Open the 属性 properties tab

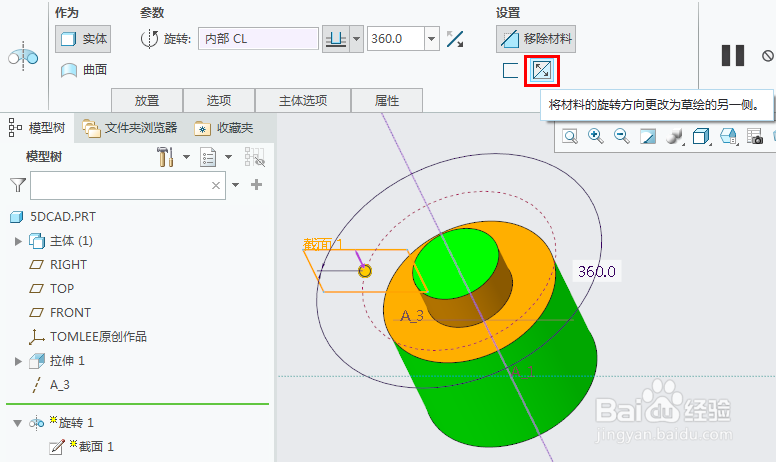click(387, 100)
